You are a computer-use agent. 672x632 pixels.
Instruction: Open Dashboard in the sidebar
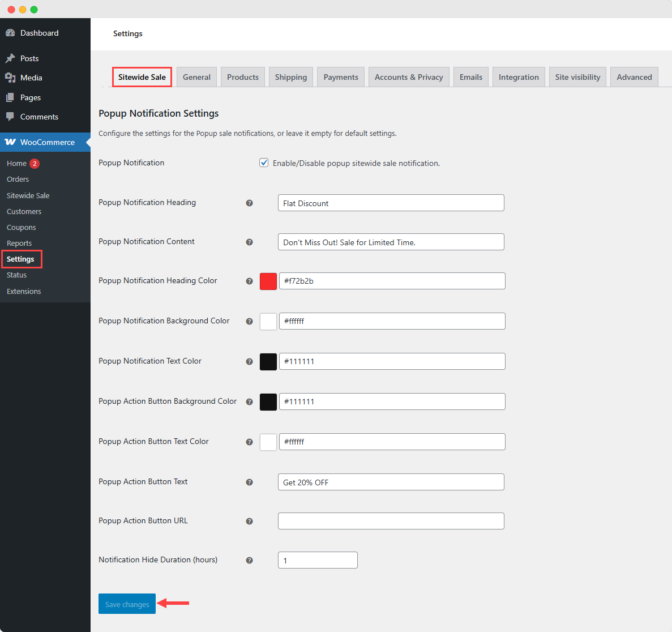(x=40, y=33)
